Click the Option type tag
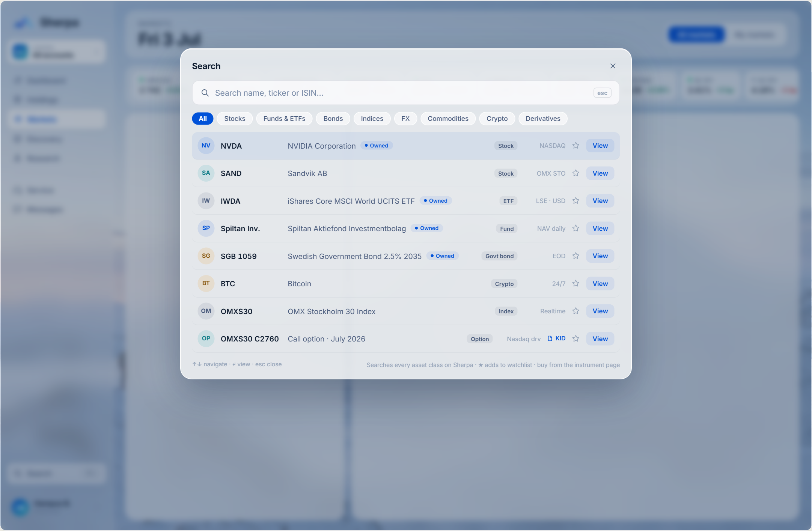 click(480, 339)
